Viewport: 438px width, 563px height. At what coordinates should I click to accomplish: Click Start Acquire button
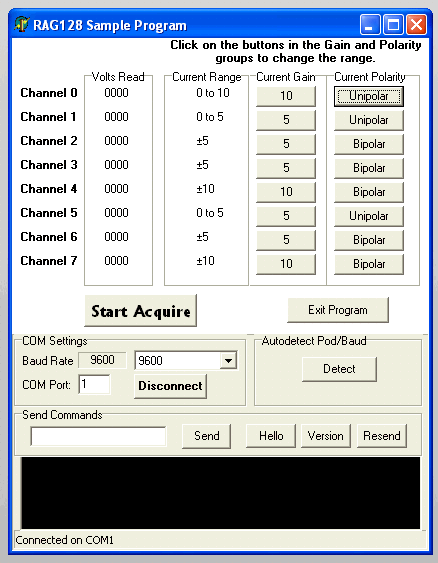tap(140, 311)
